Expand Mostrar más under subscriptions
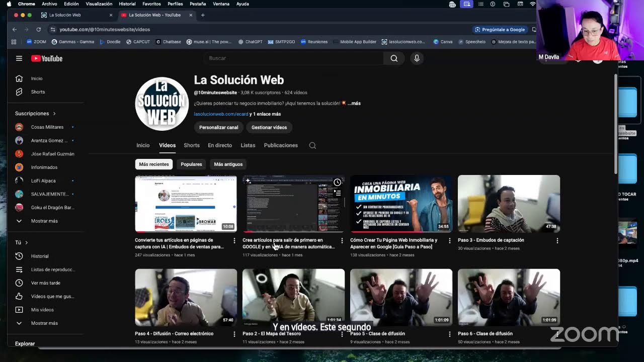The image size is (644, 362). (44, 221)
